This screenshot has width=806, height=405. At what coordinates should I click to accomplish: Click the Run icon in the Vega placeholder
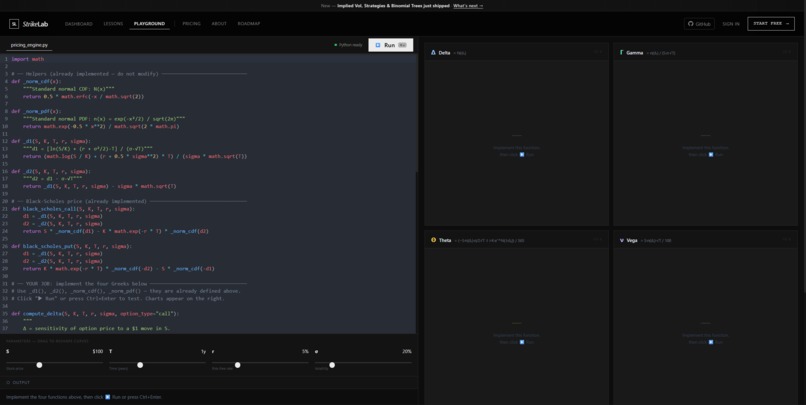pos(711,342)
